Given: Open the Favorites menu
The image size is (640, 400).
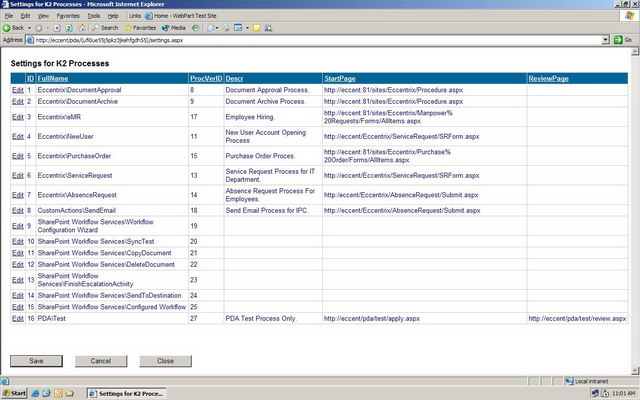Looking at the screenshot, I should tap(68, 16).
